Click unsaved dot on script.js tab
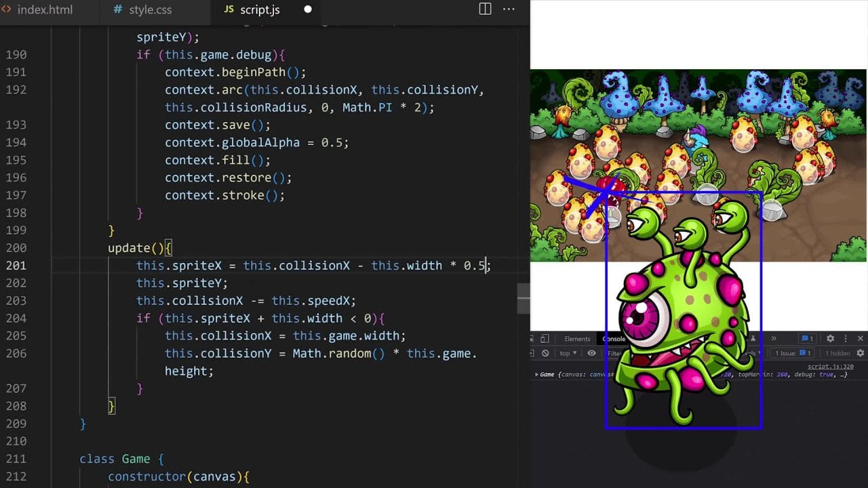 (307, 9)
